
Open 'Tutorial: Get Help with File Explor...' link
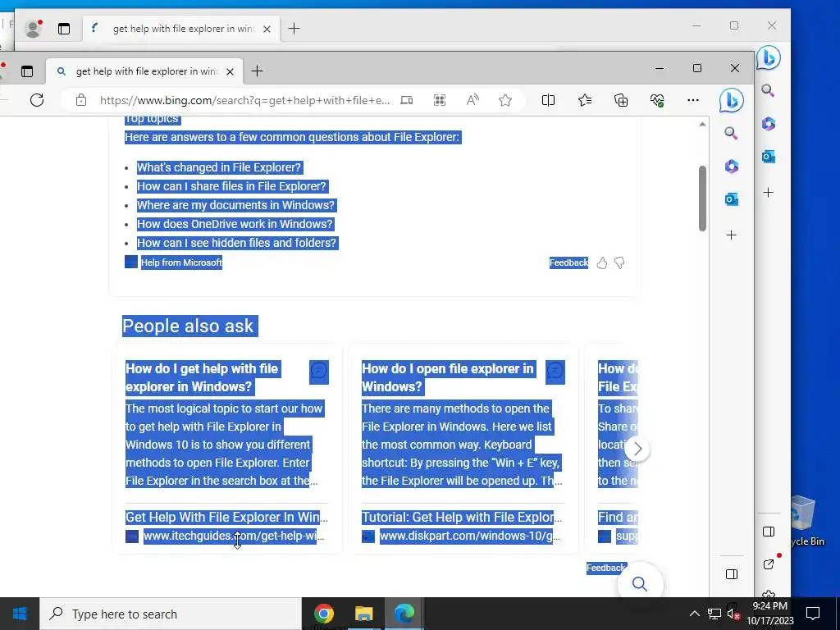tap(462, 517)
